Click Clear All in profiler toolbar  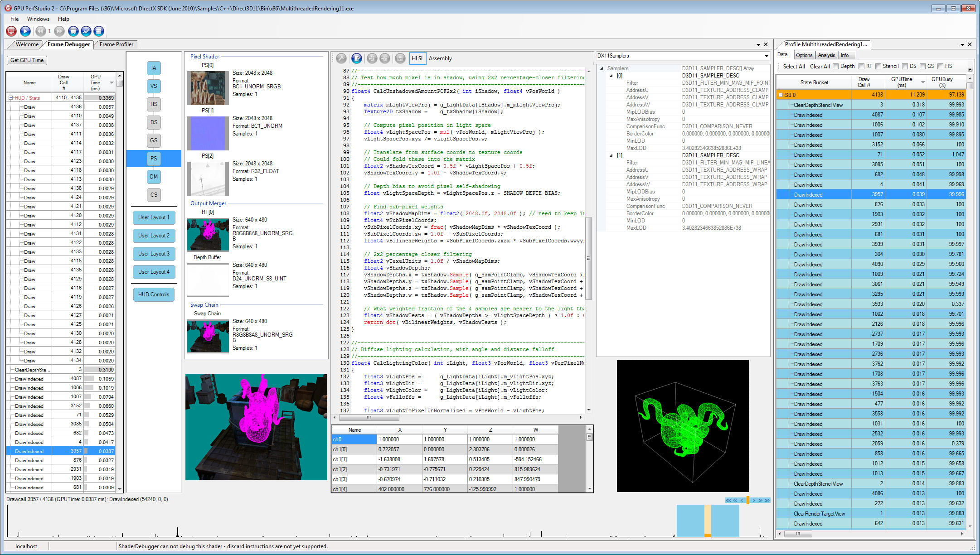pyautogui.click(x=820, y=67)
